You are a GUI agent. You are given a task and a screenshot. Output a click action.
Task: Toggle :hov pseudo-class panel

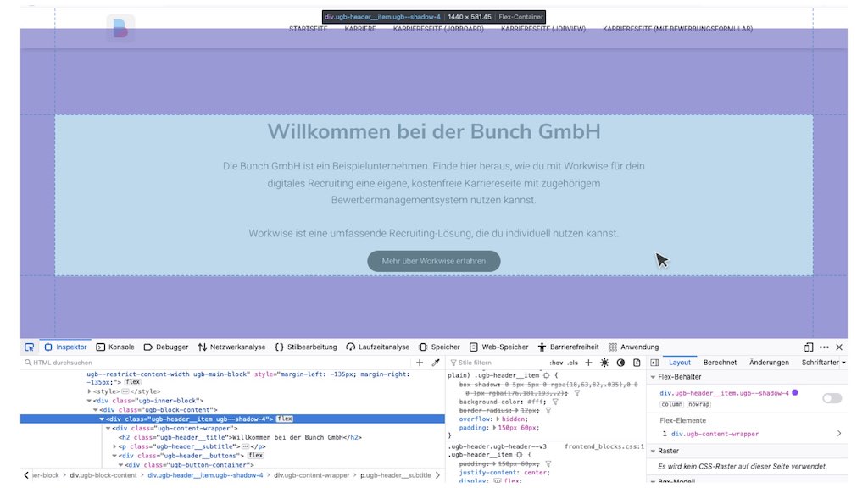coord(556,363)
